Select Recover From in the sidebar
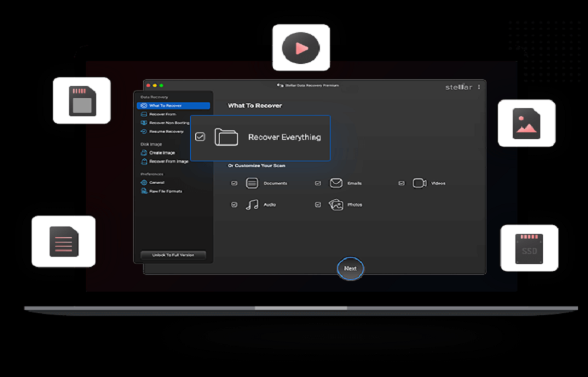Screen dimensions: 588x377 tap(162, 114)
